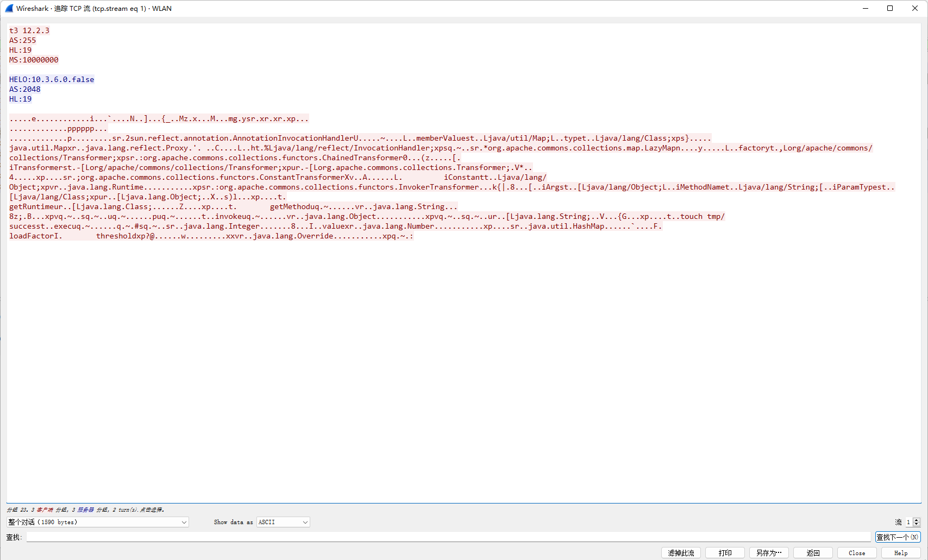The image size is (928, 560).
Task: Click the 查找下一个(N) find next button
Action: click(898, 537)
